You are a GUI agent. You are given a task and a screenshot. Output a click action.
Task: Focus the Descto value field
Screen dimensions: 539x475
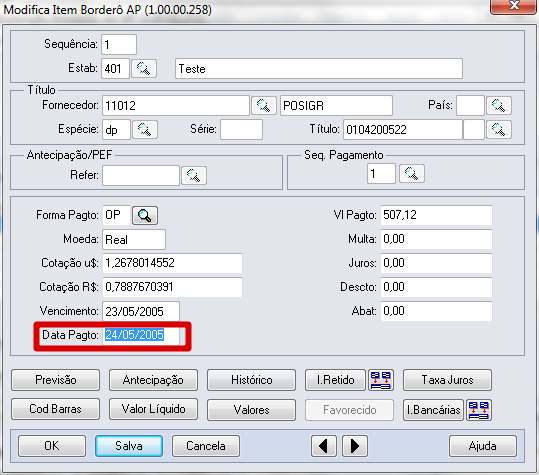tap(436, 287)
